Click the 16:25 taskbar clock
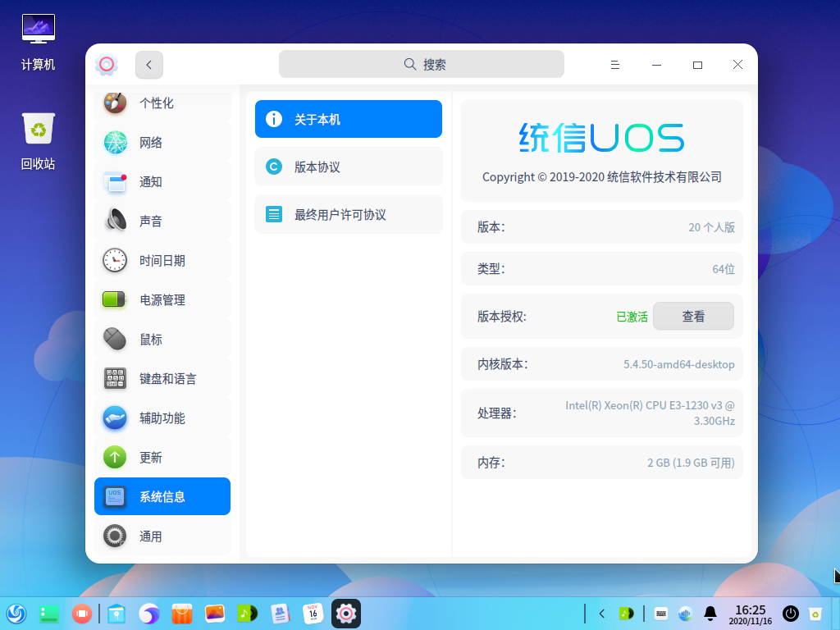 [750, 614]
